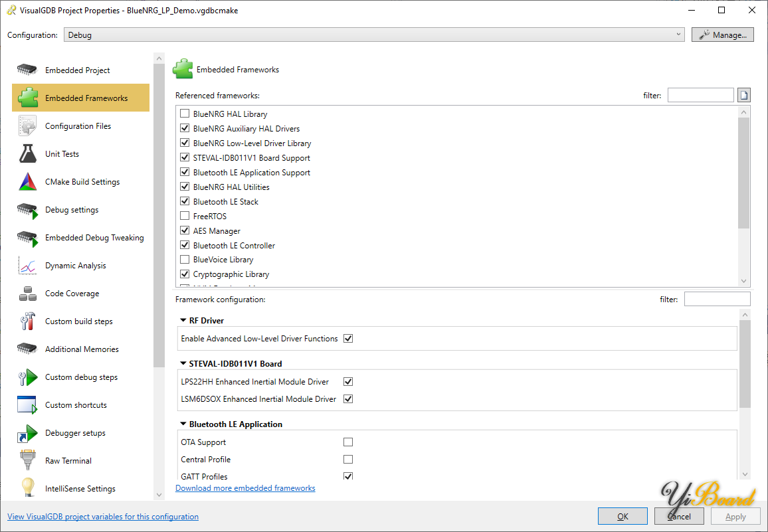The width and height of the screenshot is (768, 532).
Task: Click the Raw Terminal connector icon
Action: [27, 460]
